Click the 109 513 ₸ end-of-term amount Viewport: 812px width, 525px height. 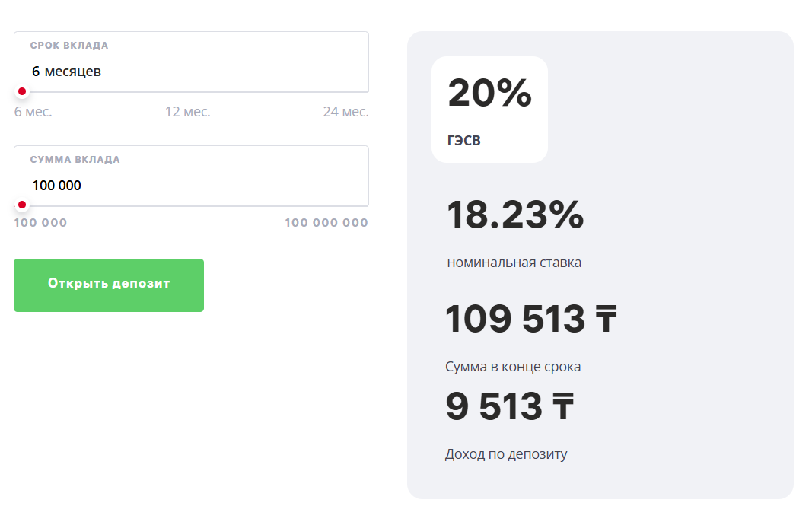530,319
